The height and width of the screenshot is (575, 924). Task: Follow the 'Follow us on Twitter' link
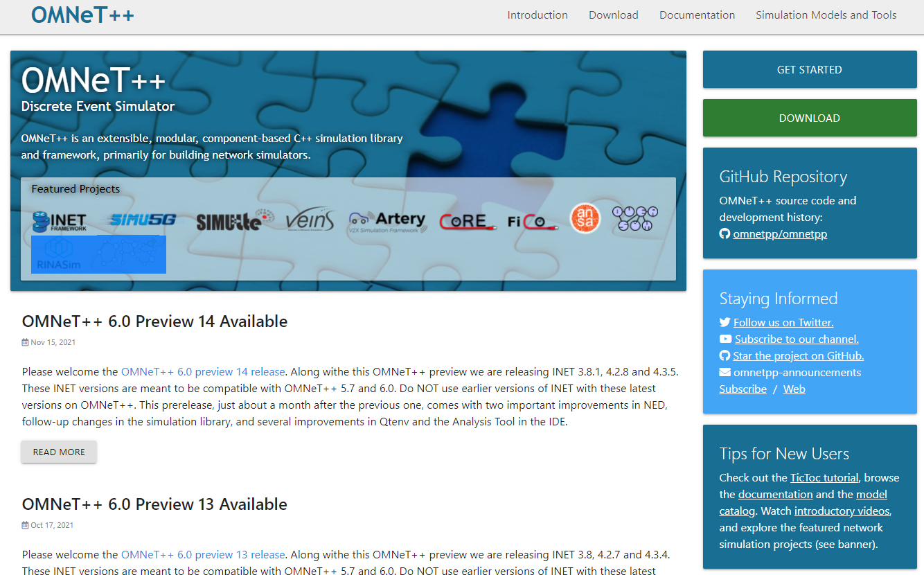tap(783, 322)
